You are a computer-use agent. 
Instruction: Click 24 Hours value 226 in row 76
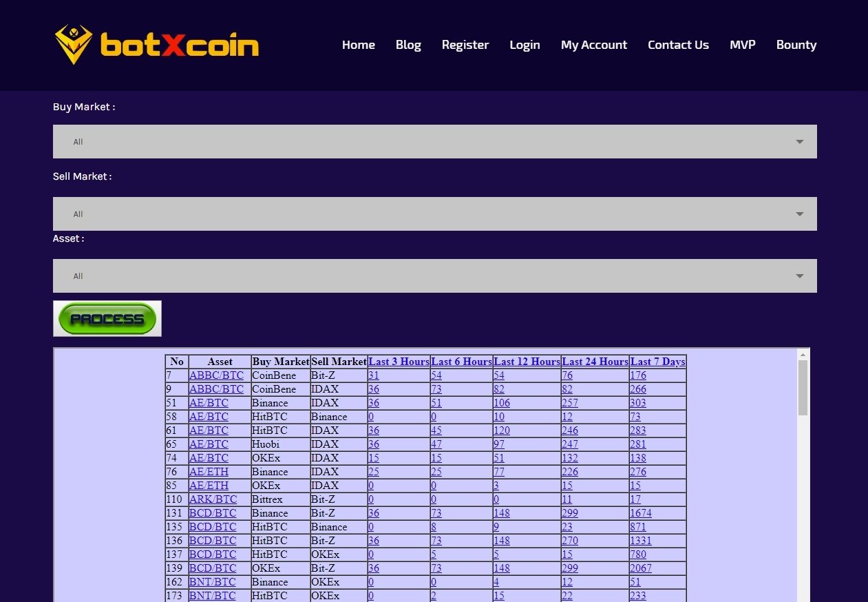click(x=570, y=472)
